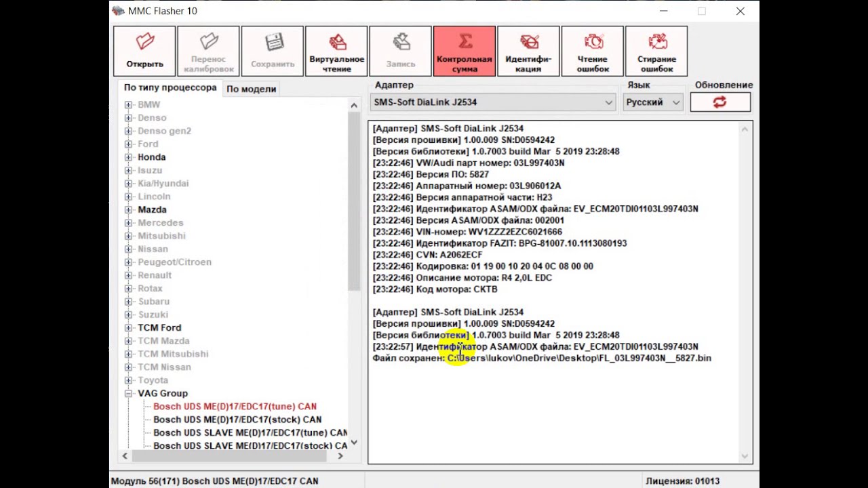Click the Код мотора: CKTB log line
The image size is (868, 488).
pyautogui.click(x=435, y=289)
